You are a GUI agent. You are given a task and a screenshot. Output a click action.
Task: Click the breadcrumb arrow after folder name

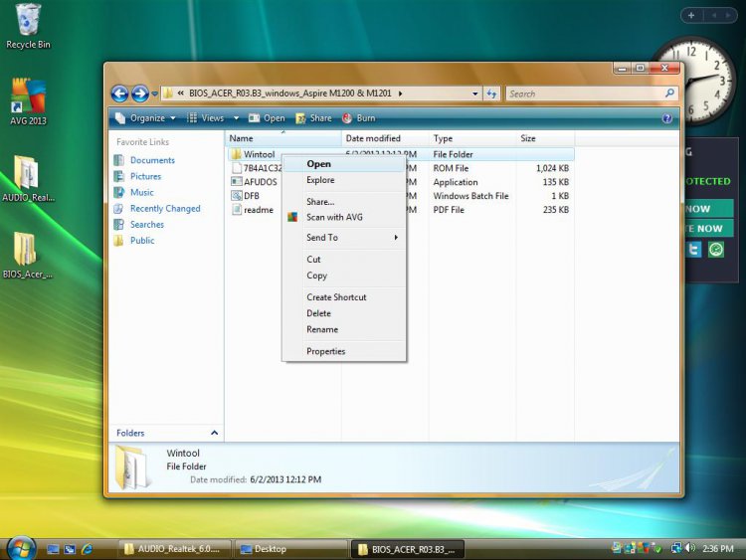point(401,93)
